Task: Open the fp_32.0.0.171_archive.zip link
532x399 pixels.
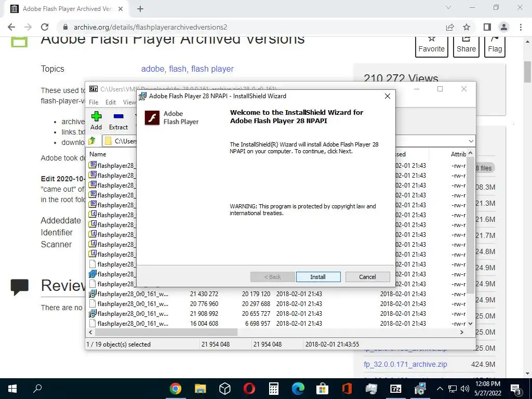Action: (405, 364)
